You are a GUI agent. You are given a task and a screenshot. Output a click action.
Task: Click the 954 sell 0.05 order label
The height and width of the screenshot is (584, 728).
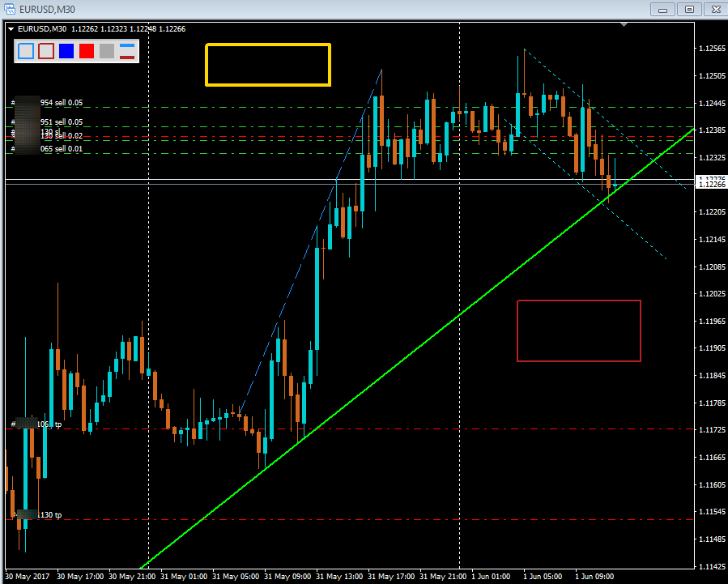pos(62,103)
